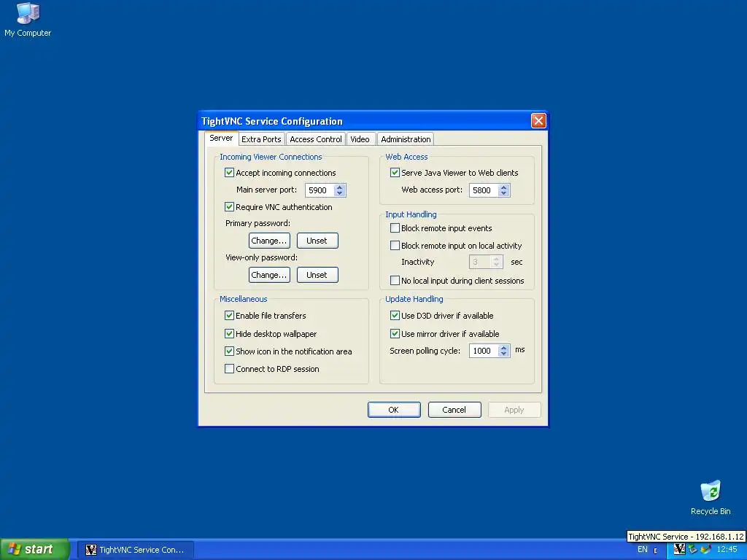Click the Cancel button

click(454, 410)
